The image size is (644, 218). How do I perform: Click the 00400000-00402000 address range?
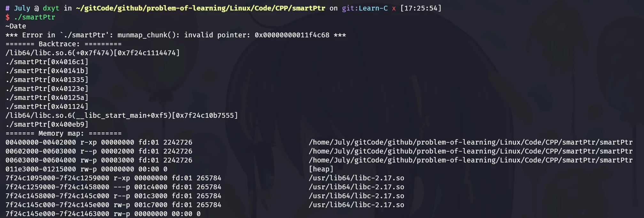pyautogui.click(x=41, y=142)
